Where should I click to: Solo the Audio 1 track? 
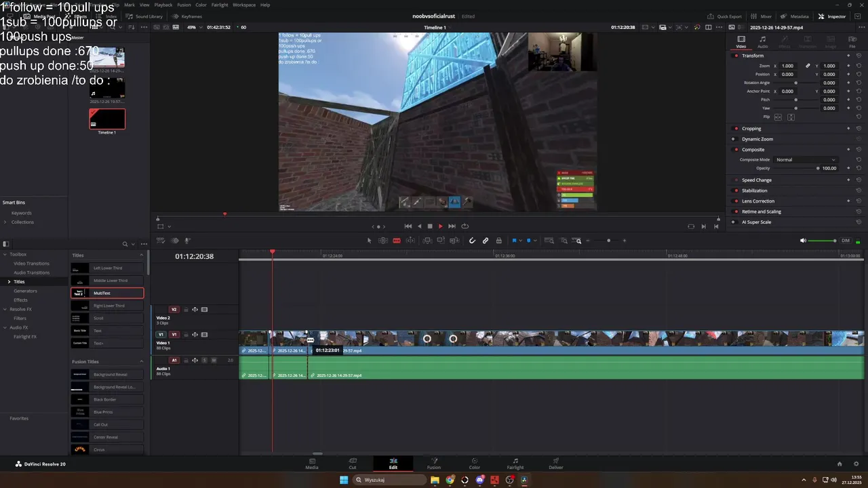pos(204,360)
